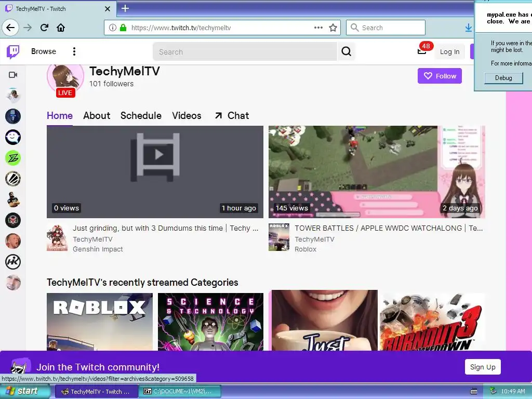Click the green padlock security icon

123,28
